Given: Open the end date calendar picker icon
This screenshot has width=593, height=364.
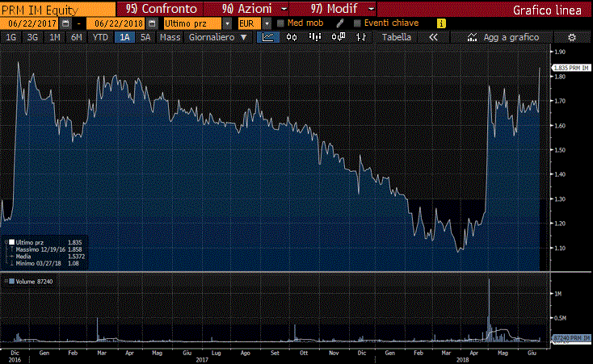Looking at the screenshot, I should pyautogui.click(x=152, y=23).
